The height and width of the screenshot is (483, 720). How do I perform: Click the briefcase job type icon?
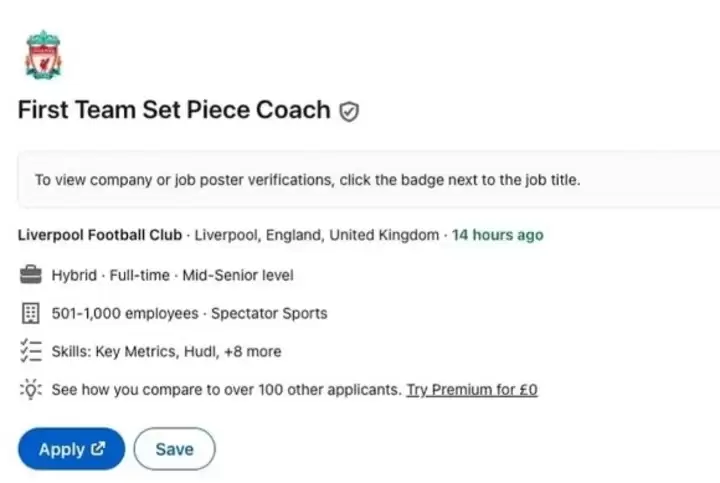pos(30,274)
